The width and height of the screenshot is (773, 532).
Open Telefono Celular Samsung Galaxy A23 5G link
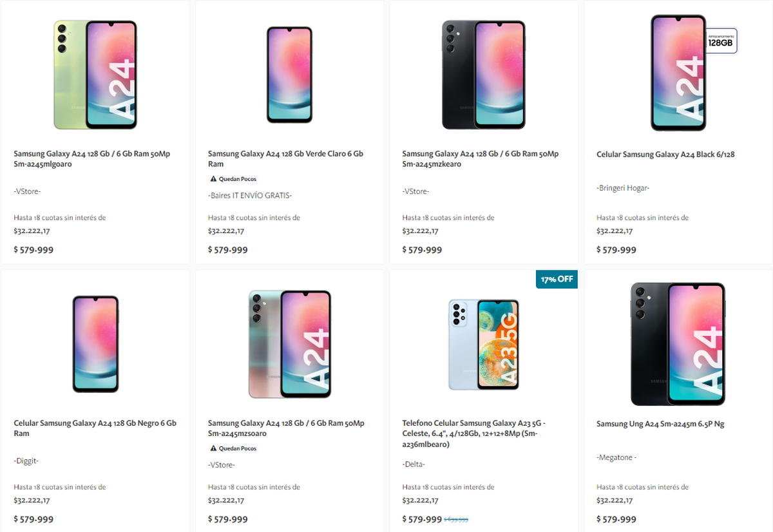point(473,433)
